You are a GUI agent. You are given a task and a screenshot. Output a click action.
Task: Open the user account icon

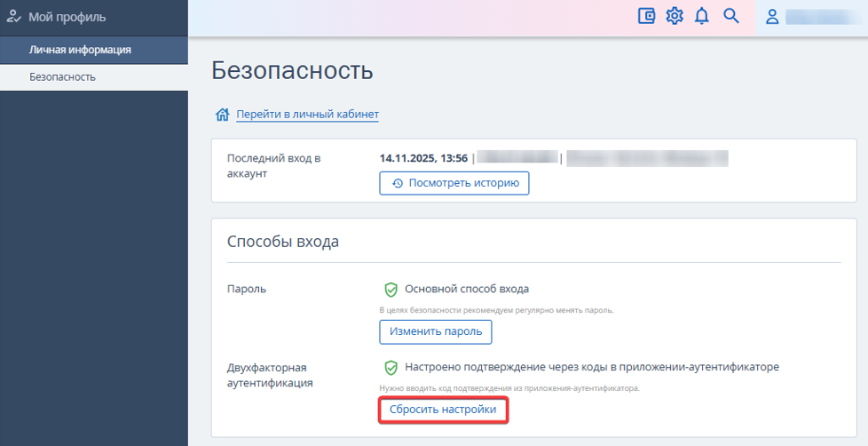point(772,17)
